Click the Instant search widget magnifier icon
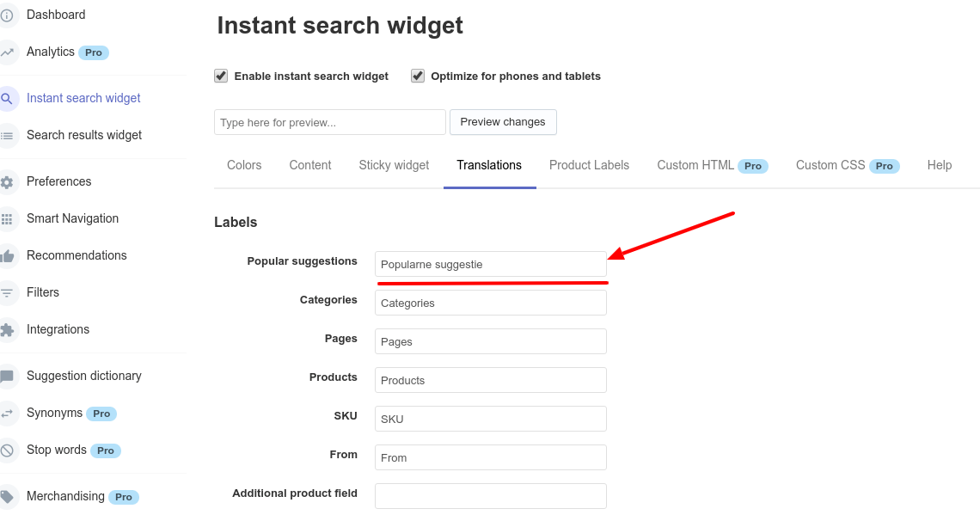The width and height of the screenshot is (980, 521). click(8, 97)
